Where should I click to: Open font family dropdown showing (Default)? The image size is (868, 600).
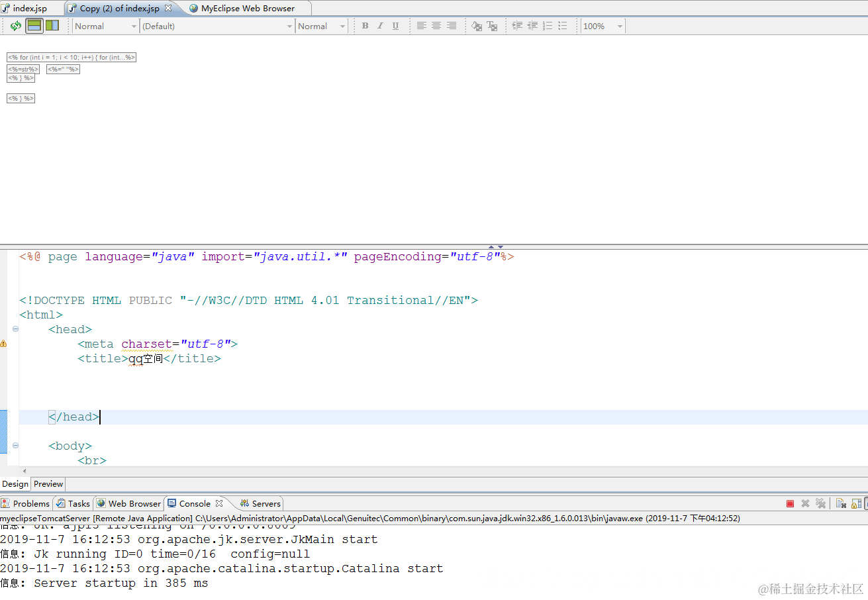(217, 26)
